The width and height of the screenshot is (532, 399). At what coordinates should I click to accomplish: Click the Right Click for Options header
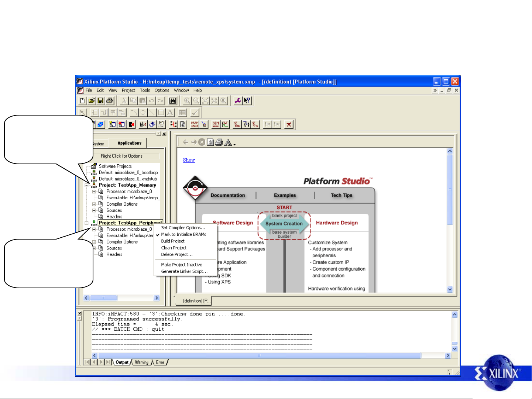122,156
